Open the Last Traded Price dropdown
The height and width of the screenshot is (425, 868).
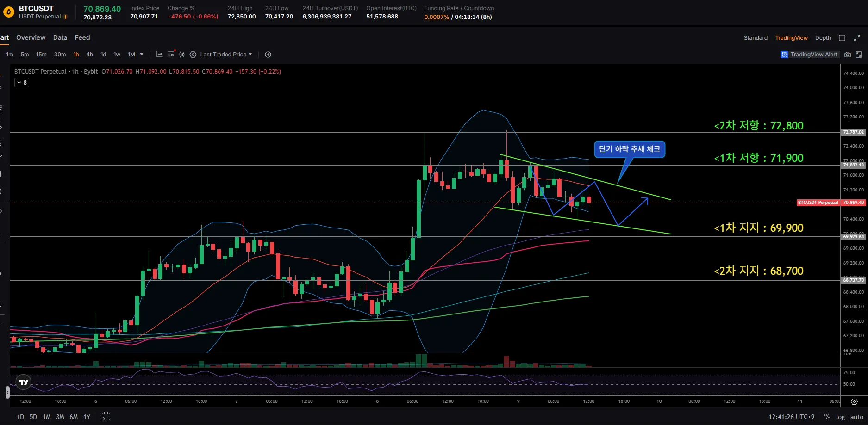click(226, 55)
